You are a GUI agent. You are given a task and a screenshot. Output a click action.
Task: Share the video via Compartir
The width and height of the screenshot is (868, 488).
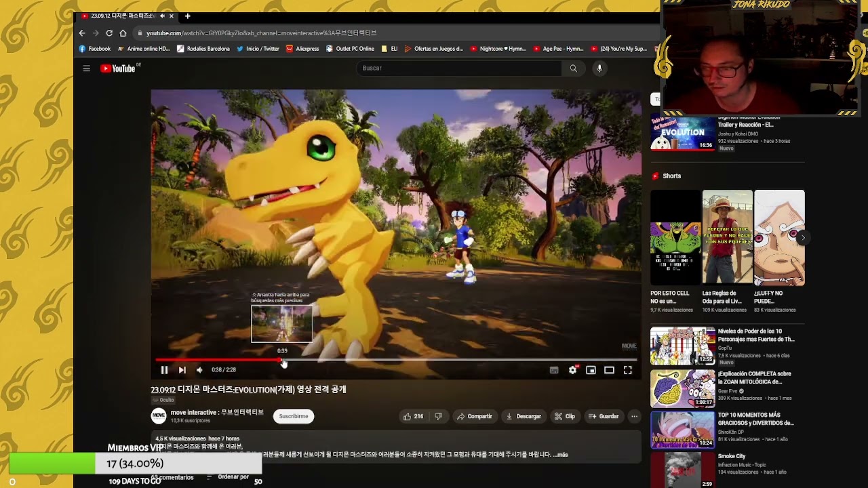tap(474, 416)
